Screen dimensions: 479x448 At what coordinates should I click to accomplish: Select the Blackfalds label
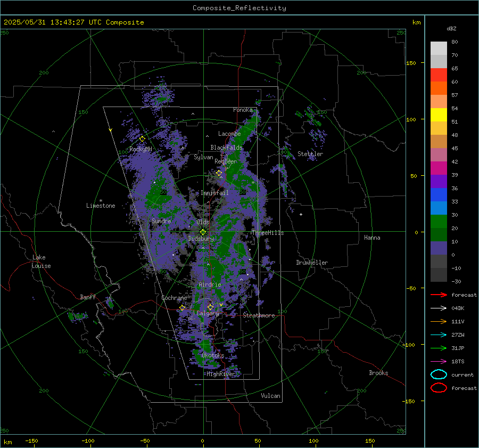coord(226,148)
